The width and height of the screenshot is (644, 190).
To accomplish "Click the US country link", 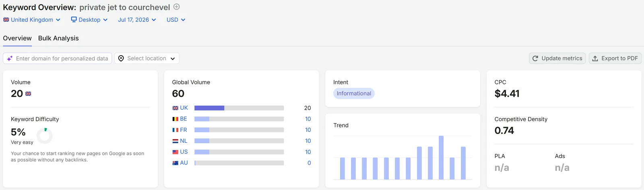I will click(184, 152).
